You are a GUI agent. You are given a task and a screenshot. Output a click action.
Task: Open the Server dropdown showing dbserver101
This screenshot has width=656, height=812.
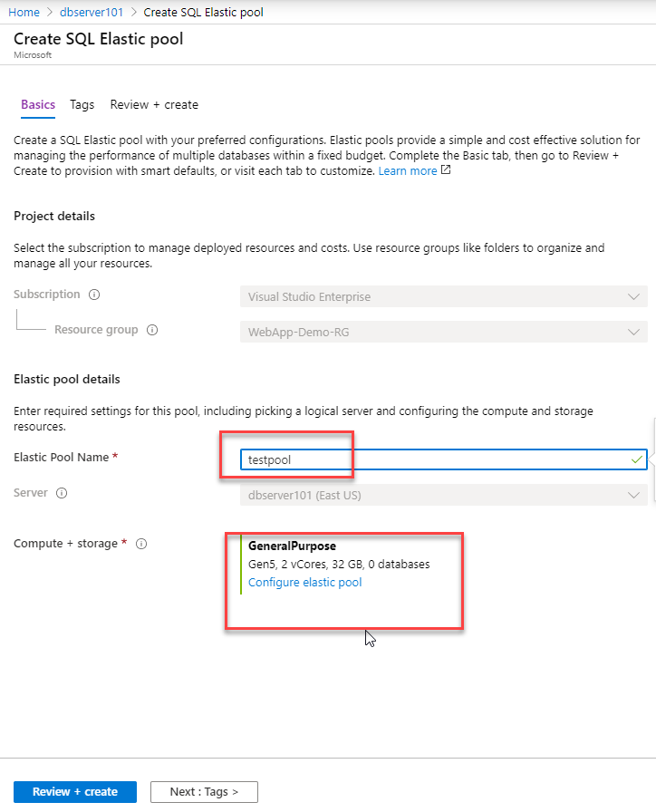click(x=444, y=495)
